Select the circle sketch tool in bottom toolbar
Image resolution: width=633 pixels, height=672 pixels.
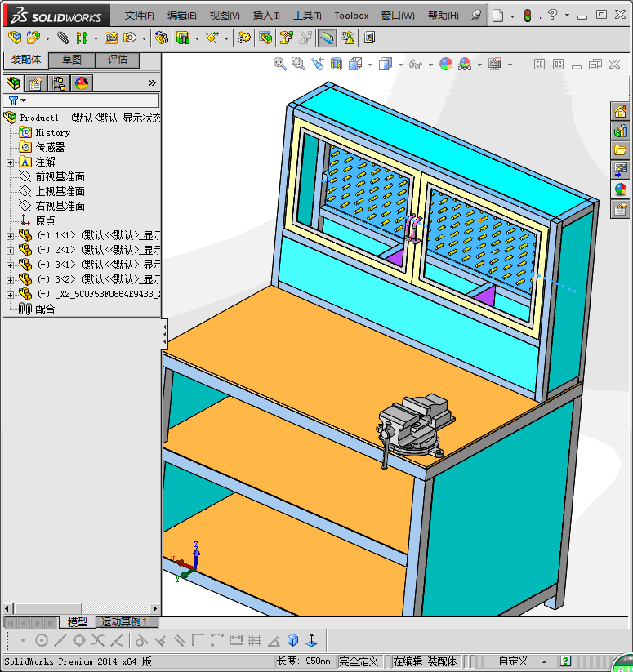pos(42,640)
